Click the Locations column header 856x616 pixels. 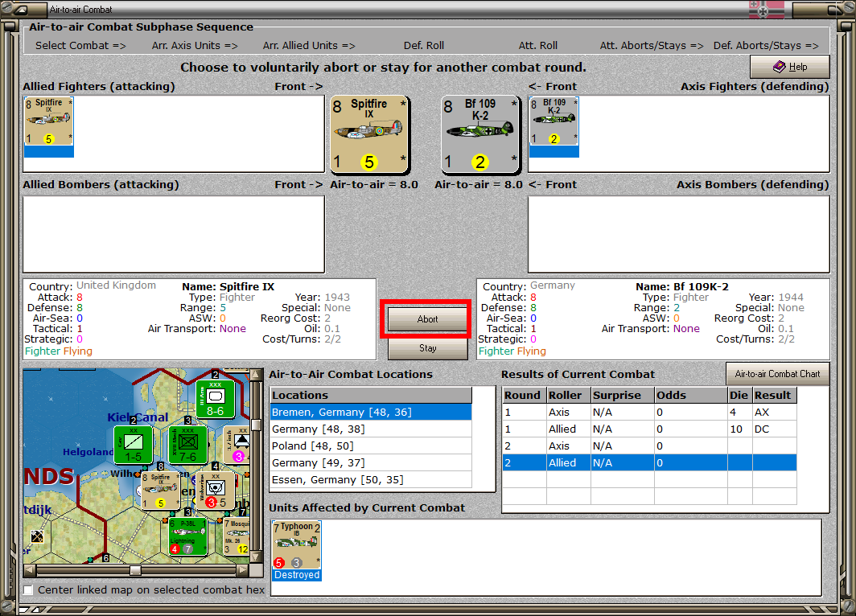tap(371, 395)
